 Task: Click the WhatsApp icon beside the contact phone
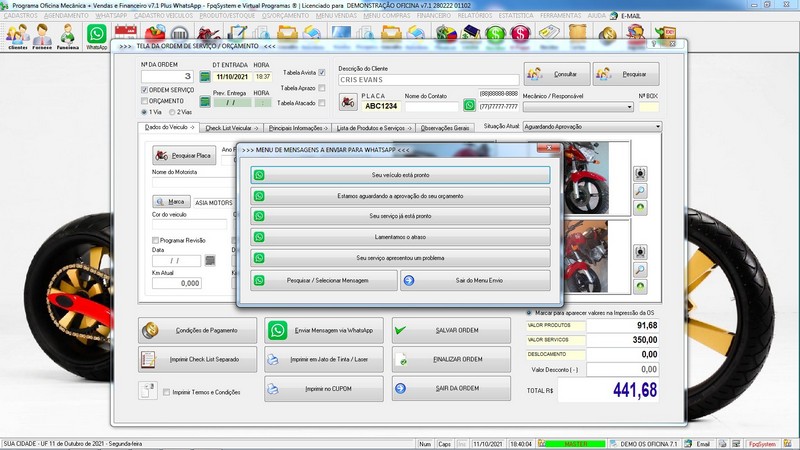pos(469,105)
